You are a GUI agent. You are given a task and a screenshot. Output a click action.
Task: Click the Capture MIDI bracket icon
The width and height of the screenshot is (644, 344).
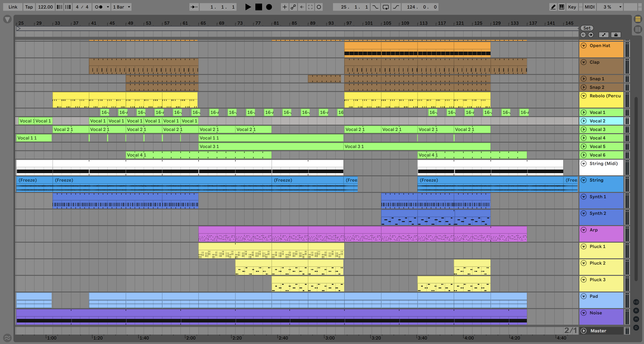(x=310, y=7)
